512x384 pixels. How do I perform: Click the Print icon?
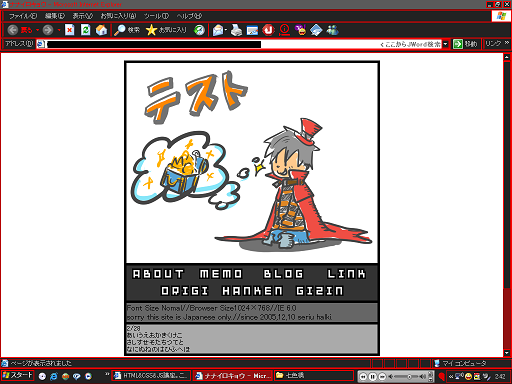[x=236, y=30]
